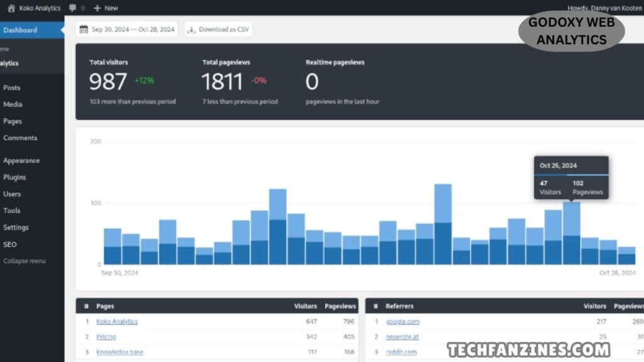
Task: Open the google.com referrer link
Action: [x=402, y=322]
